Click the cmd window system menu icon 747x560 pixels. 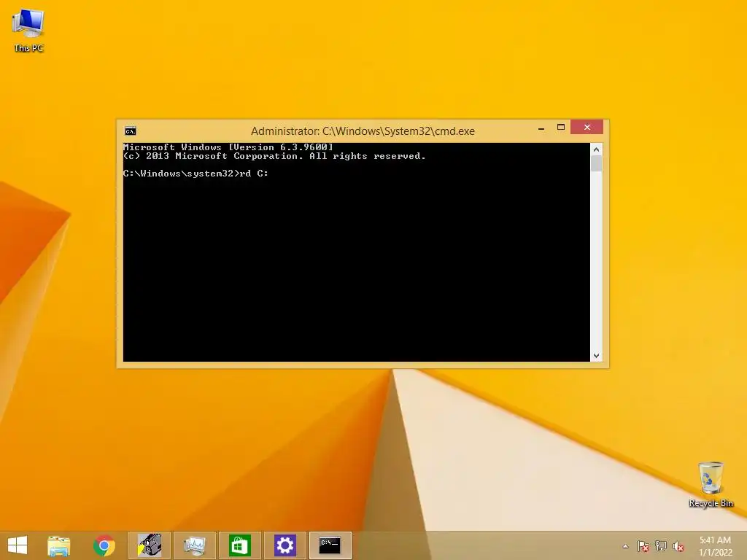(131, 131)
